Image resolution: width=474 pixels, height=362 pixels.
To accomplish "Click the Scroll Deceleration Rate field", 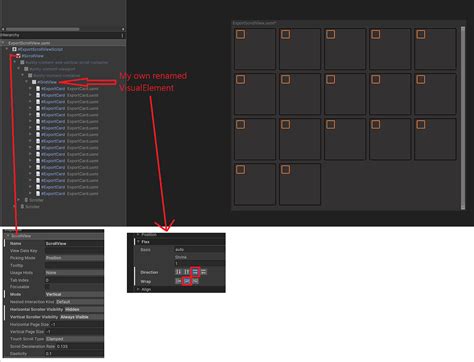I will click(x=80, y=346).
